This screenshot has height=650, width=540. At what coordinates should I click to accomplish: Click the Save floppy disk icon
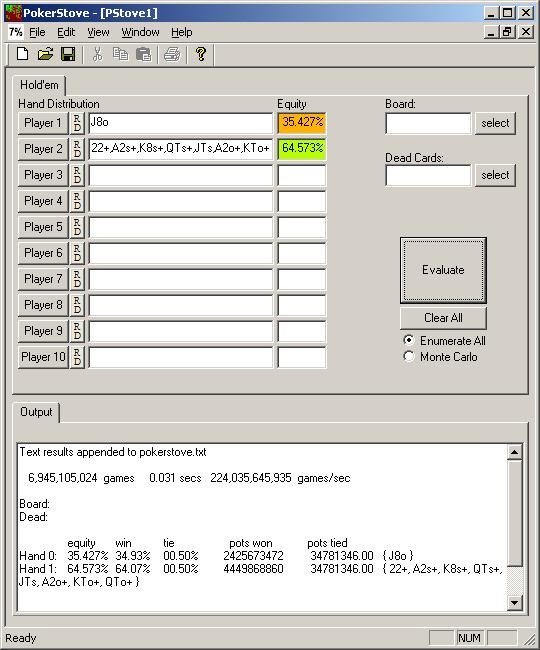click(x=68, y=54)
